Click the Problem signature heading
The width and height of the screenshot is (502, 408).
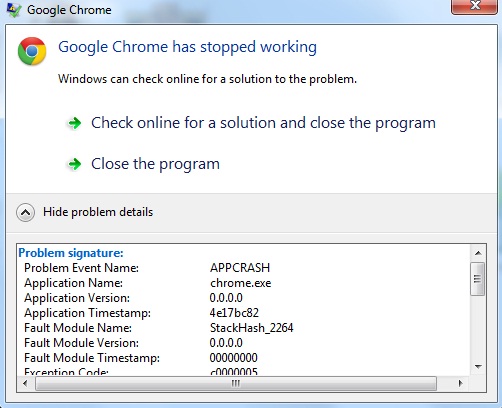(71, 253)
